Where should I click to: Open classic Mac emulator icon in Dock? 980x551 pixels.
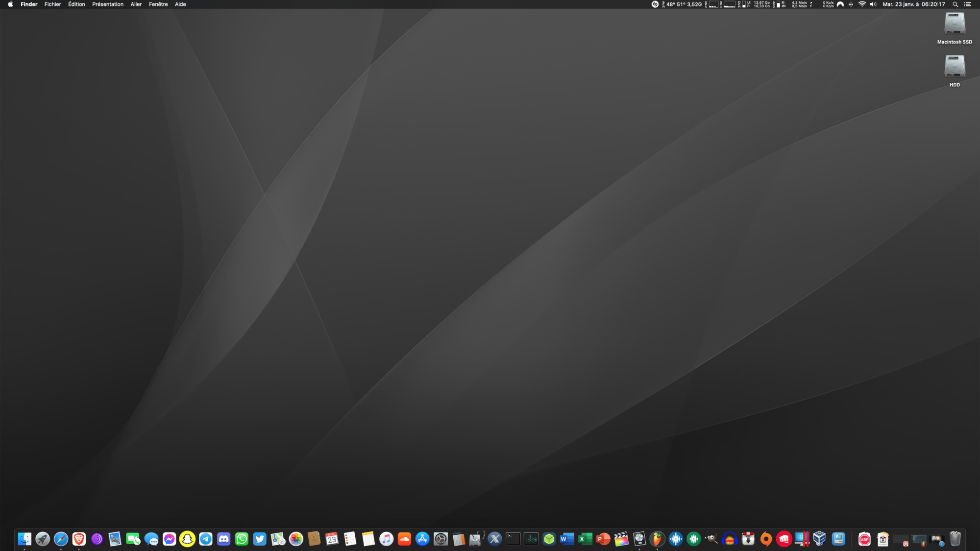tap(838, 539)
